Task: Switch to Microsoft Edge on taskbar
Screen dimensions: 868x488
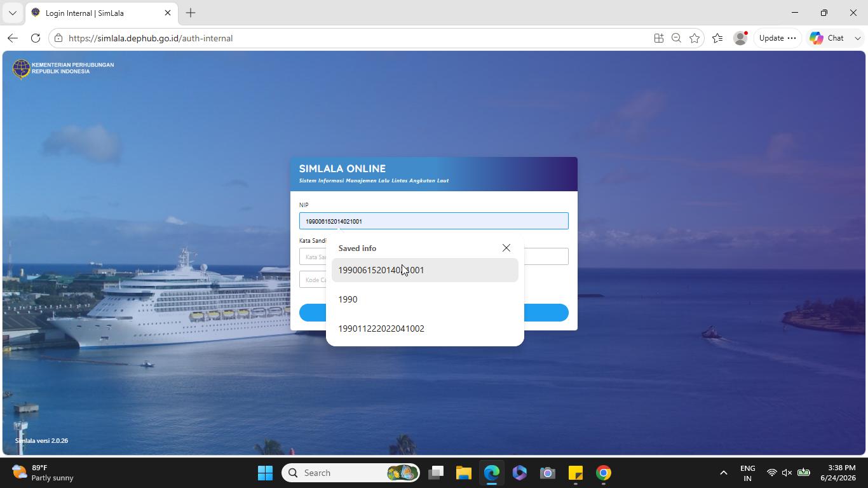Action: (x=492, y=473)
